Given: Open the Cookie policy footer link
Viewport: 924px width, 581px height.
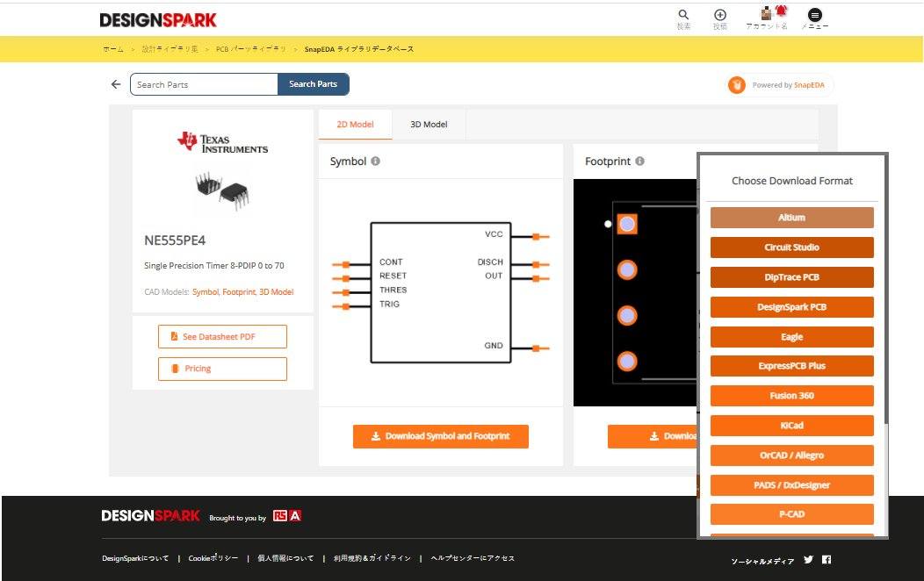Looking at the screenshot, I should [213, 558].
